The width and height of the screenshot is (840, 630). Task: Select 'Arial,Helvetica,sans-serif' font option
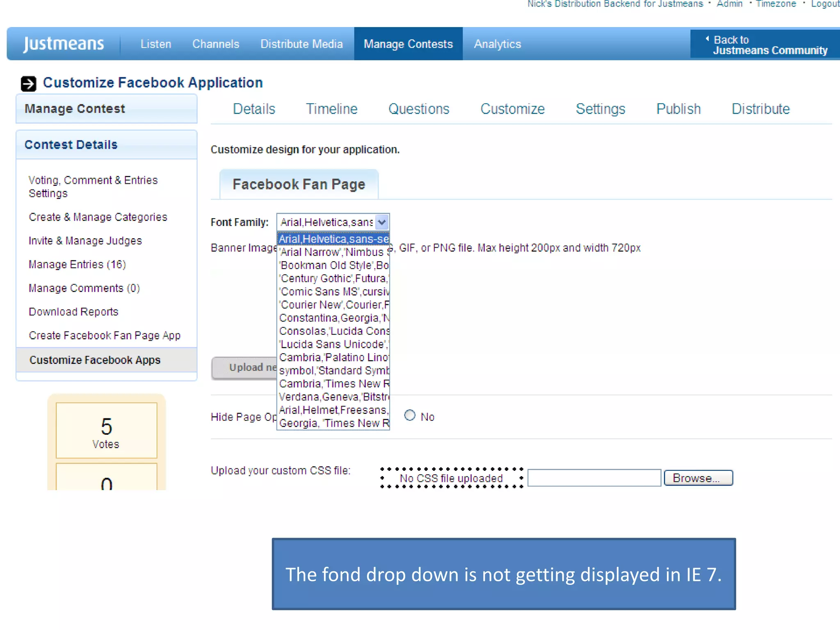coord(333,239)
